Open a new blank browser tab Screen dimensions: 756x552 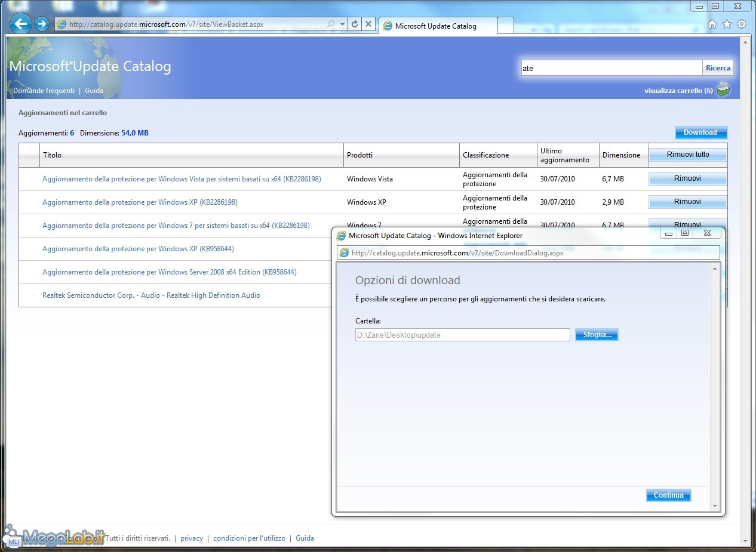[505, 26]
